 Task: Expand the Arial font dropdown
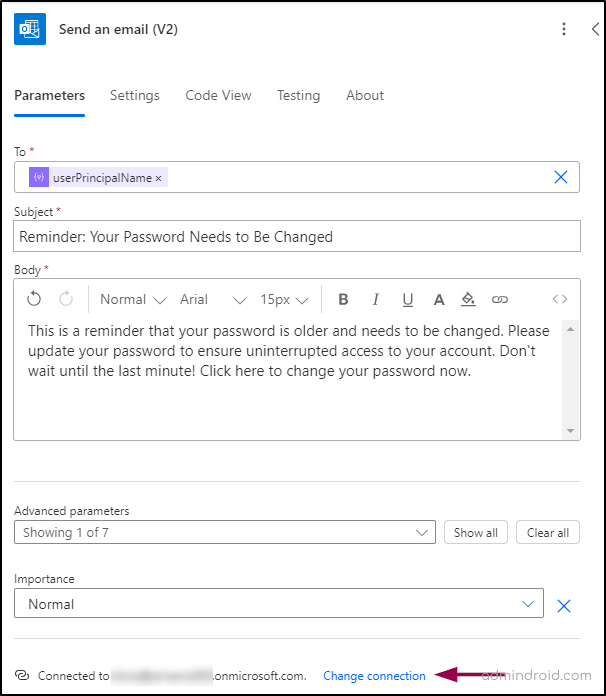(212, 299)
